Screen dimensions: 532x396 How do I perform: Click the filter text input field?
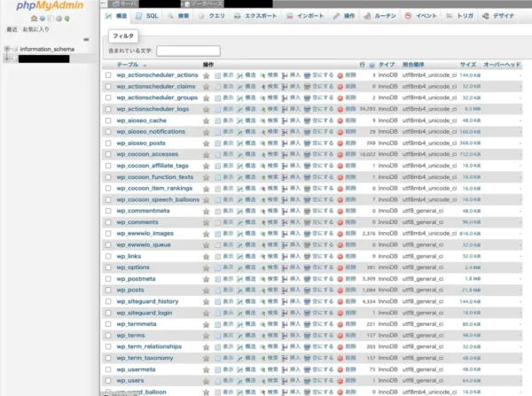188,50
